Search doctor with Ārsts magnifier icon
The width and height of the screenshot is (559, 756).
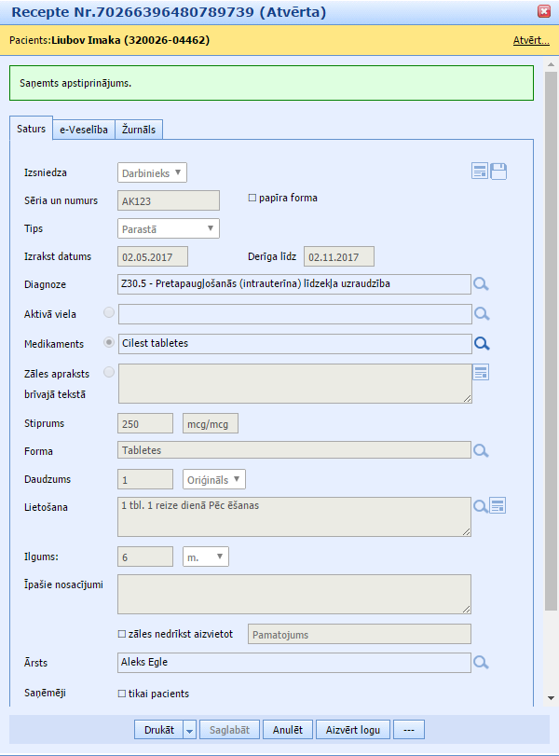point(481,663)
